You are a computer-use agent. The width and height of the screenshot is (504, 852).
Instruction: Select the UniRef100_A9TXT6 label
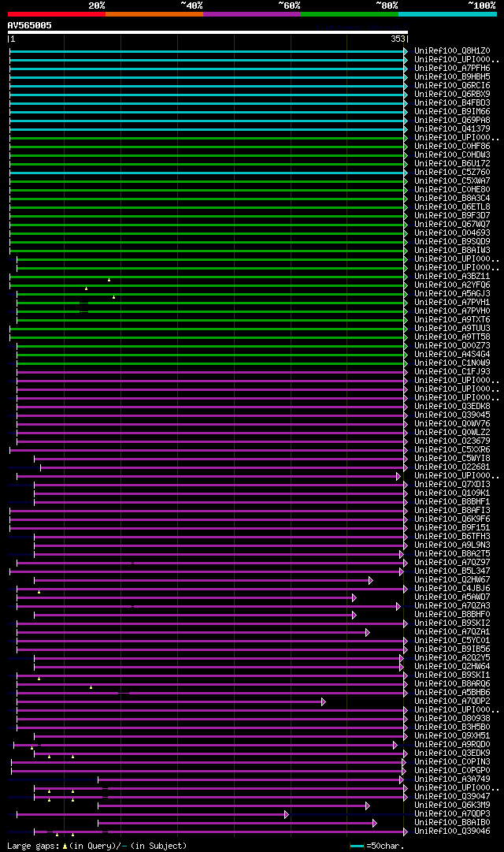tap(452, 321)
